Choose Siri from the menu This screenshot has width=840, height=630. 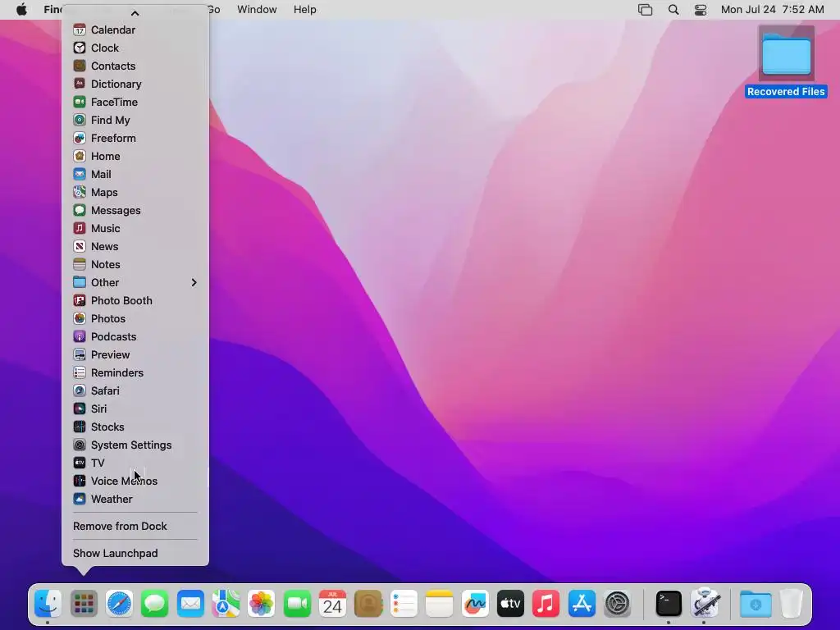(x=135, y=409)
